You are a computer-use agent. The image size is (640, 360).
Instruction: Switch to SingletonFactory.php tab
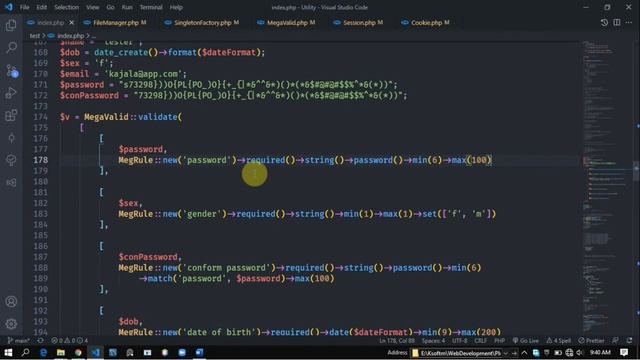[202, 22]
